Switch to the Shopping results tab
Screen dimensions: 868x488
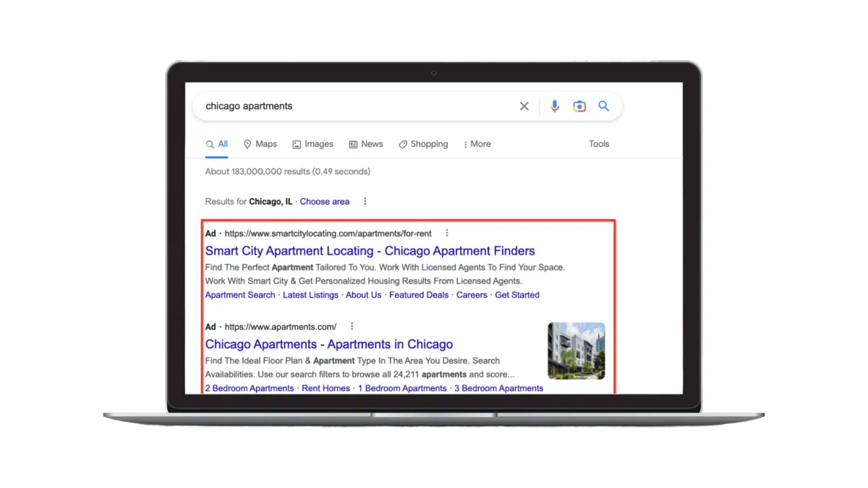(x=423, y=144)
